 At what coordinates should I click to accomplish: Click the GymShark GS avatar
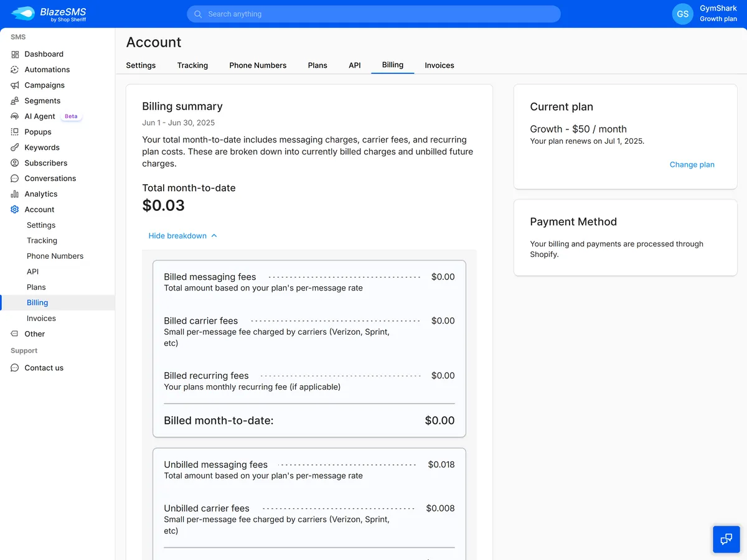tap(682, 14)
